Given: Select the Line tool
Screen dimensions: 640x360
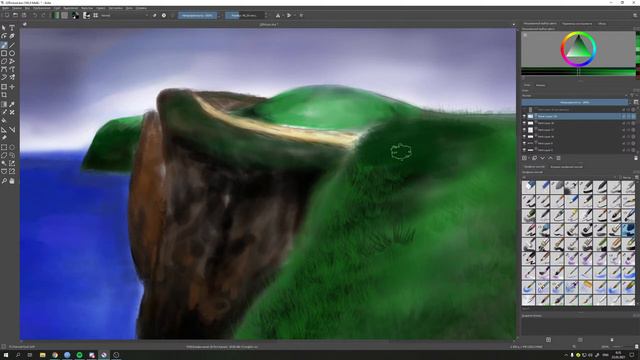Looking at the screenshot, I should pyautogui.click(x=12, y=45).
